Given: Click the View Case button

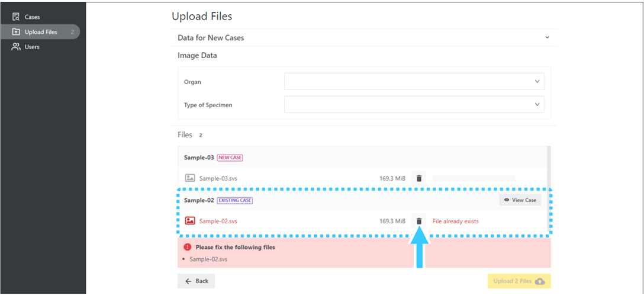Looking at the screenshot, I should [x=520, y=200].
